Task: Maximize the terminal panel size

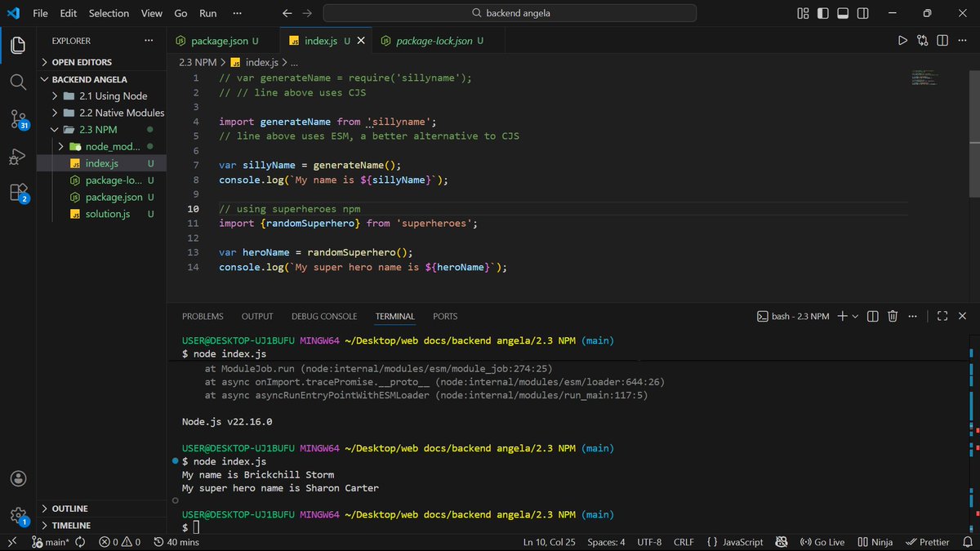Action: 942,316
